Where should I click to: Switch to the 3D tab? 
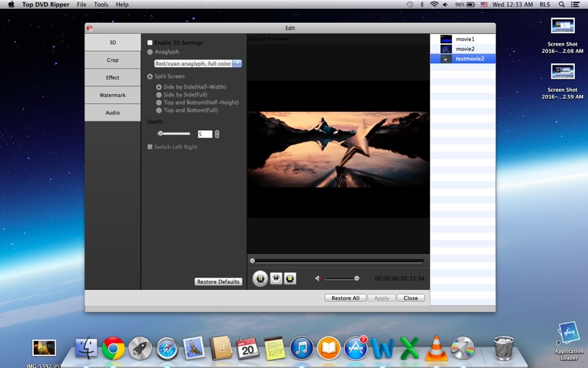(112, 43)
